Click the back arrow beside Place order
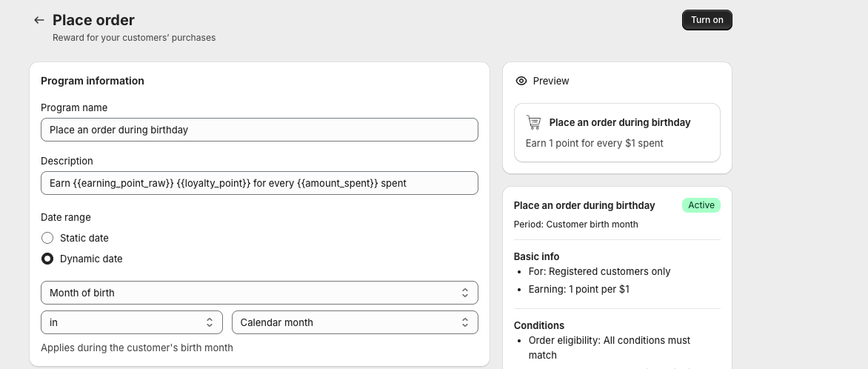 click(39, 20)
